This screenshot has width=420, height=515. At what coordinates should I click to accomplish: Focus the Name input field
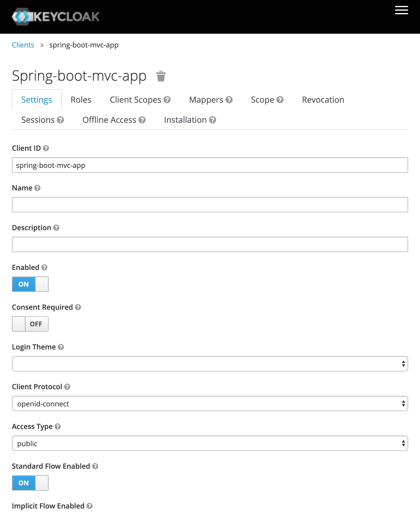coord(210,205)
